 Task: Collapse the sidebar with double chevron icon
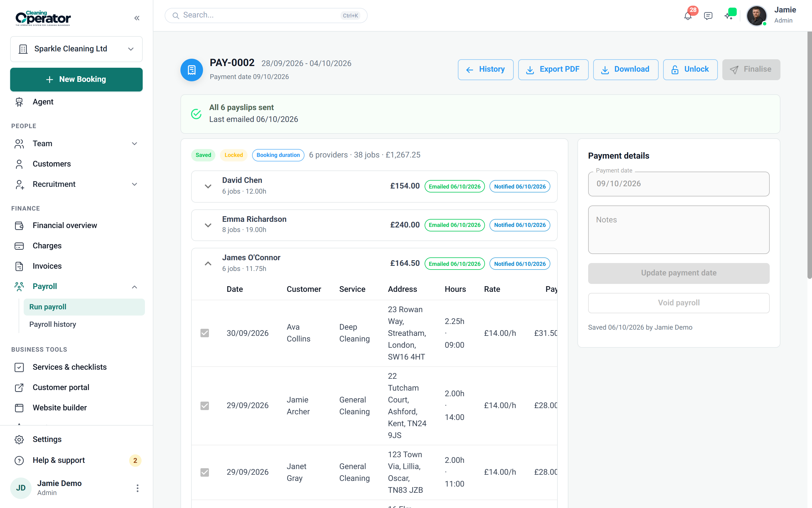(x=136, y=18)
